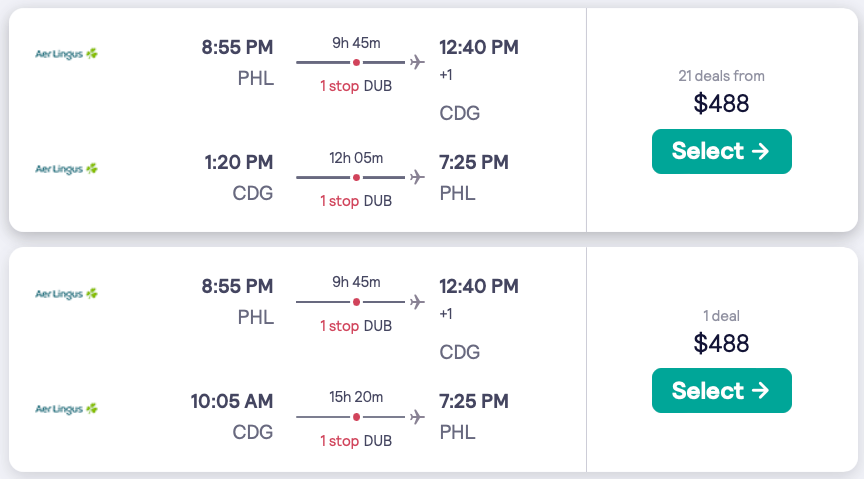Click the outbound Aer Lingus logo in the 1 deal card
This screenshot has height=479, width=864.
coord(66,294)
